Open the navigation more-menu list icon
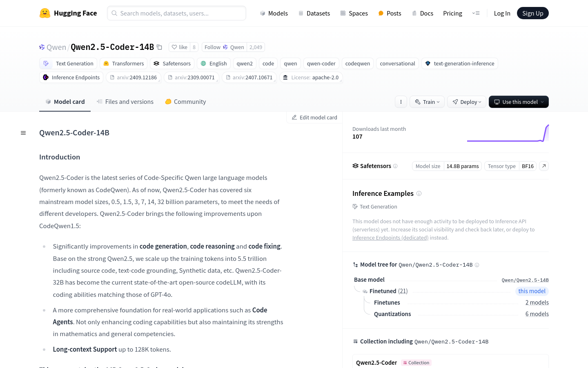Image resolution: width=588 pixels, height=368 pixels. pyautogui.click(x=476, y=13)
